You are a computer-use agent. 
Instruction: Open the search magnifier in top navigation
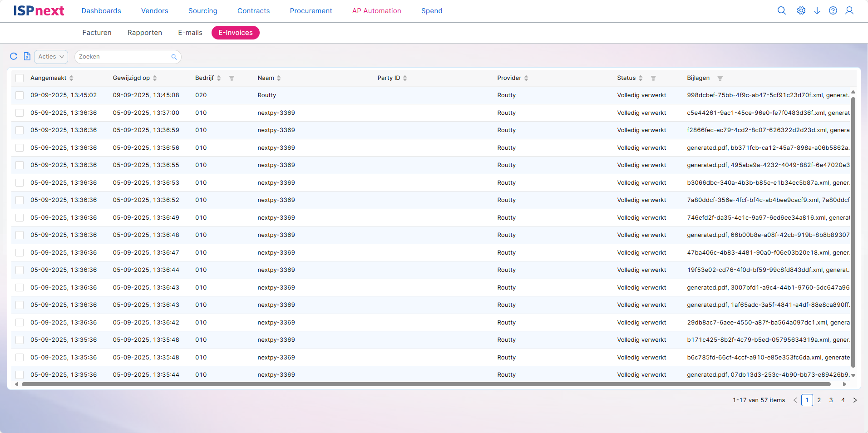point(781,10)
